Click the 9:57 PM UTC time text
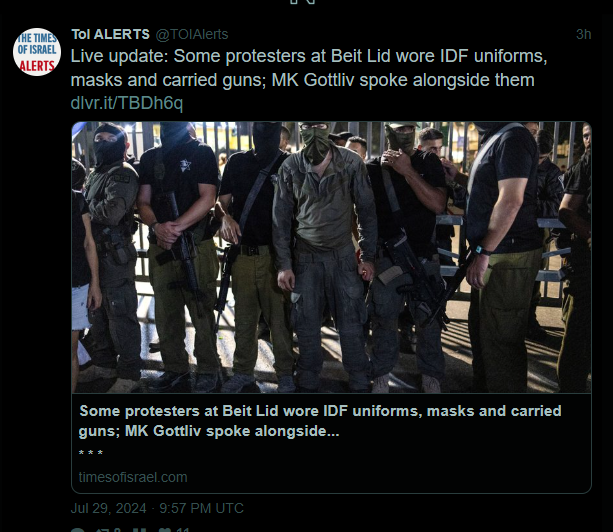The width and height of the screenshot is (613, 532). (x=201, y=508)
